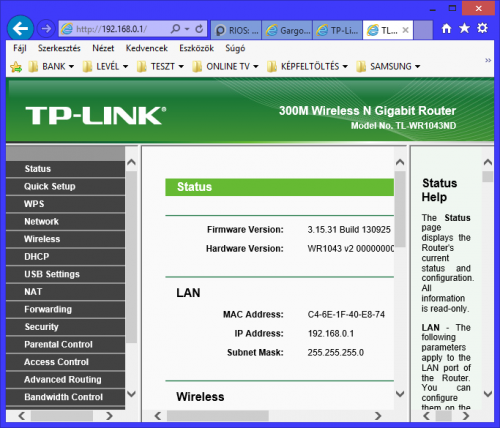Screen dimensions: 500x428
Task: Click the firmware value 3.15.31 Build 130925
Action: coord(349,230)
